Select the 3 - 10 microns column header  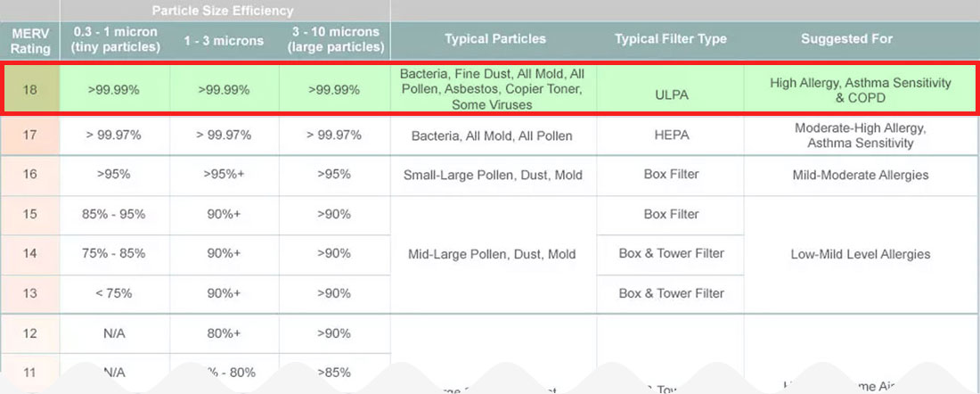pos(334,40)
